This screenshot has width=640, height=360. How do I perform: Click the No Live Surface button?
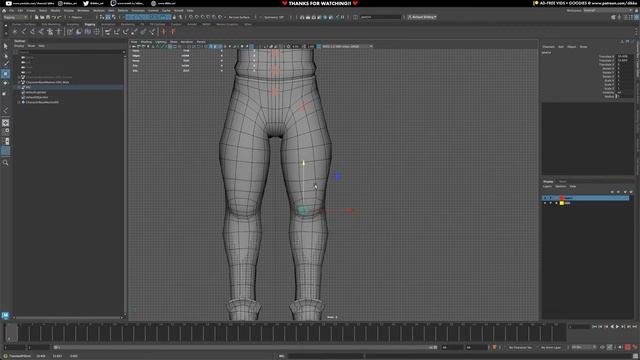(x=239, y=17)
